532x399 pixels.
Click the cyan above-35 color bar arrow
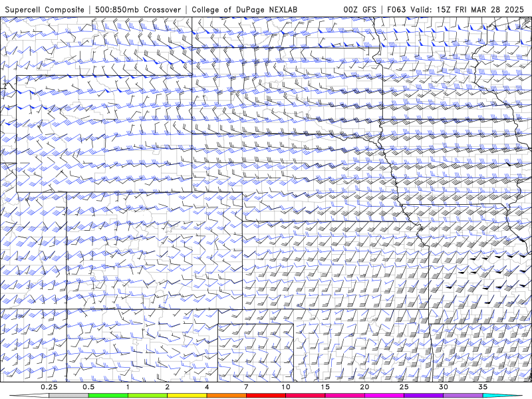click(x=503, y=396)
